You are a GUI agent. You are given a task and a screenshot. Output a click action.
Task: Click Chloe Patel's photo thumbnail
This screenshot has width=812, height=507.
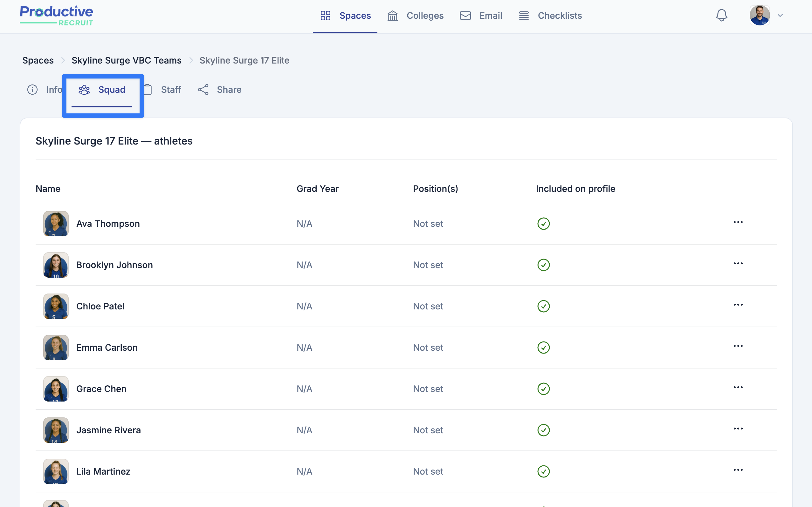coord(56,306)
